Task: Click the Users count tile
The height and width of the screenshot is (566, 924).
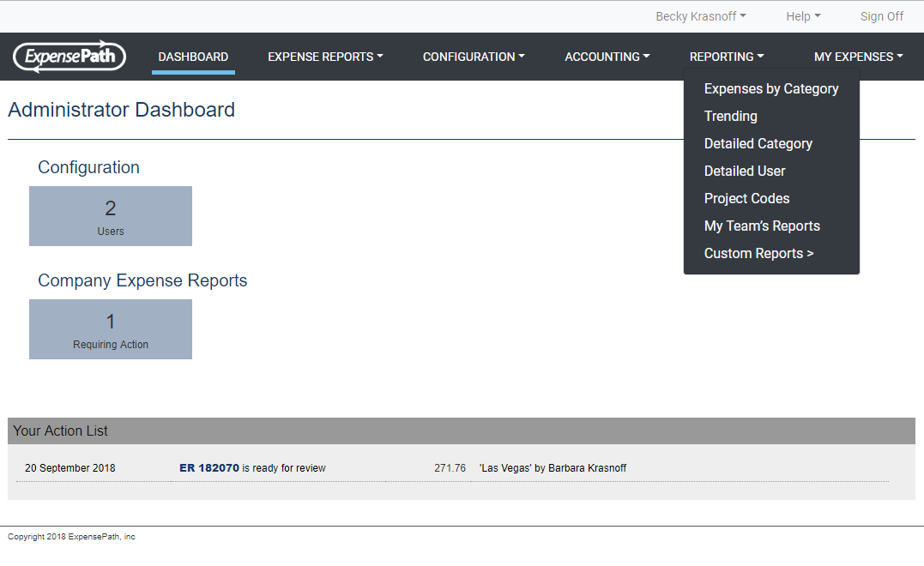Action: [x=110, y=216]
